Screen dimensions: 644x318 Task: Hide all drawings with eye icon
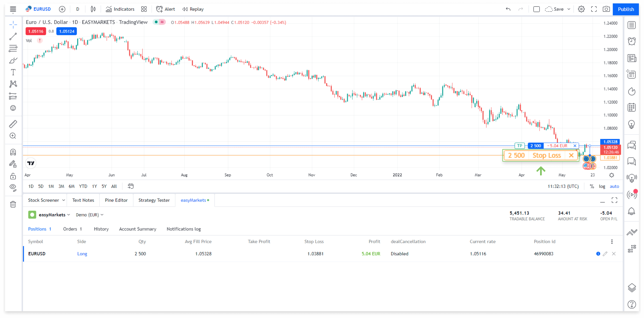[13, 188]
